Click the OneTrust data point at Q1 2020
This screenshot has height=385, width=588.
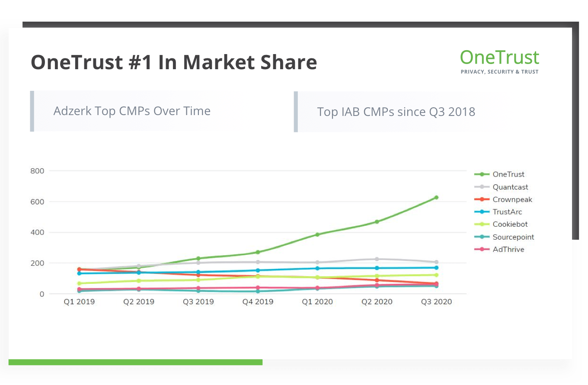[x=317, y=234]
